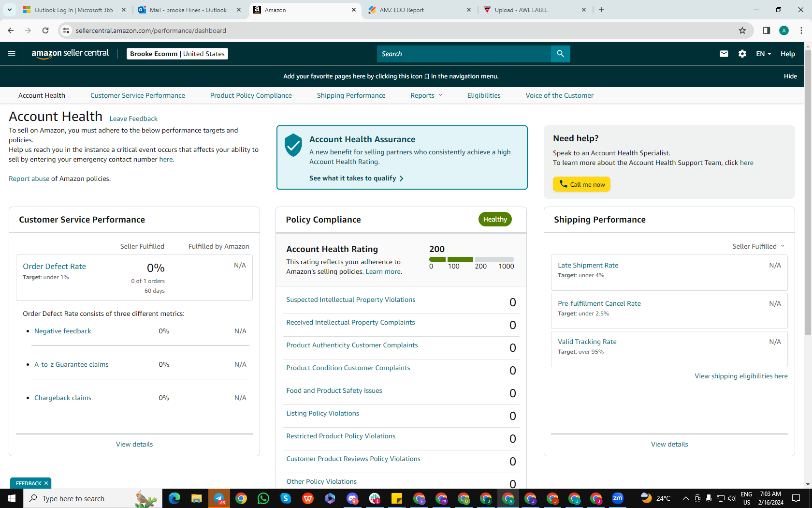812x508 pixels.
Task: Open Product Policy Compliance nav tab
Action: coord(251,95)
